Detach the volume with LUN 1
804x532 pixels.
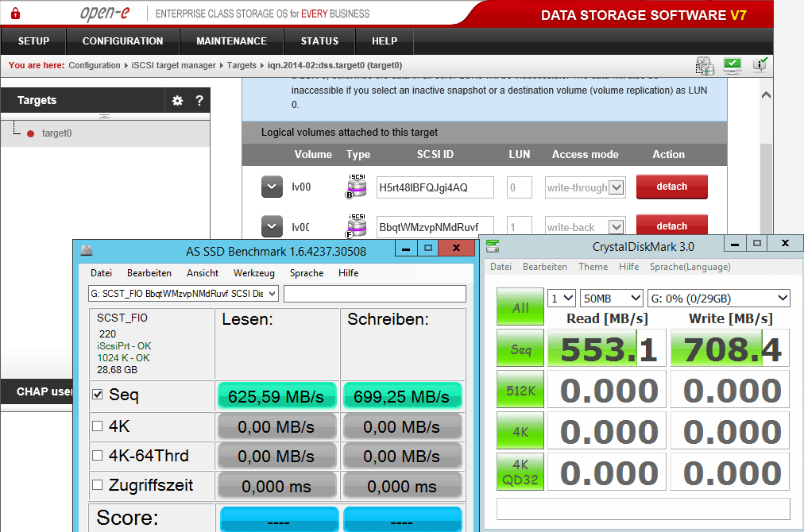pyautogui.click(x=671, y=226)
